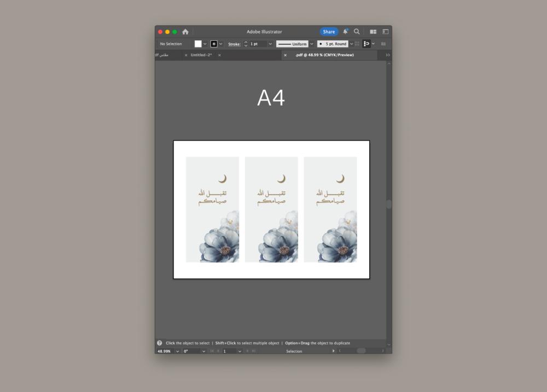Screen dimensions: 547x392
Task: Click the white fill color swatch
Action: pyautogui.click(x=198, y=44)
